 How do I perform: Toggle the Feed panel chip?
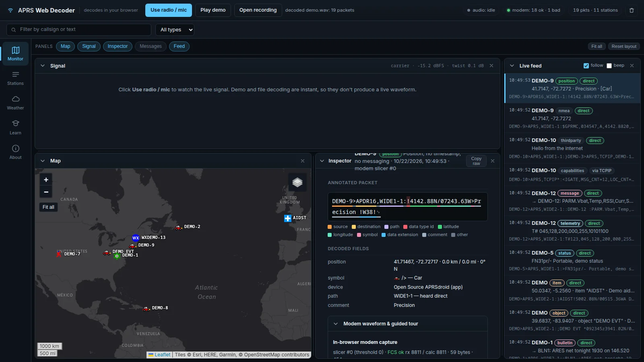coord(179,46)
